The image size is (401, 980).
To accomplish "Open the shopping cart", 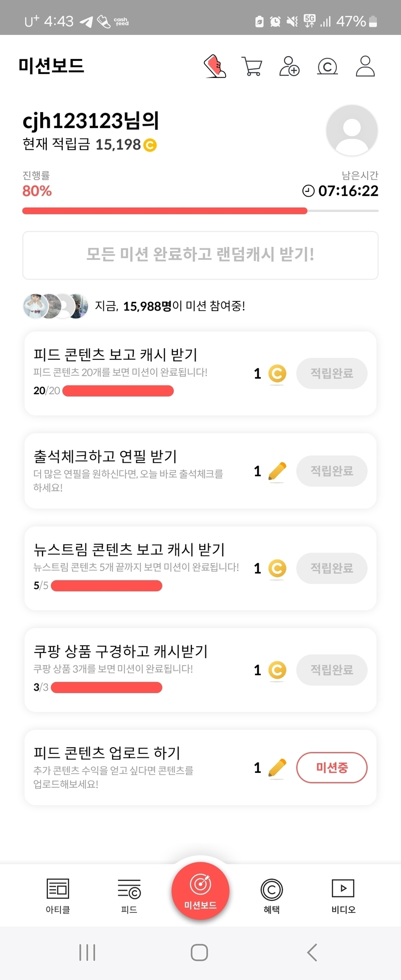I will click(251, 66).
